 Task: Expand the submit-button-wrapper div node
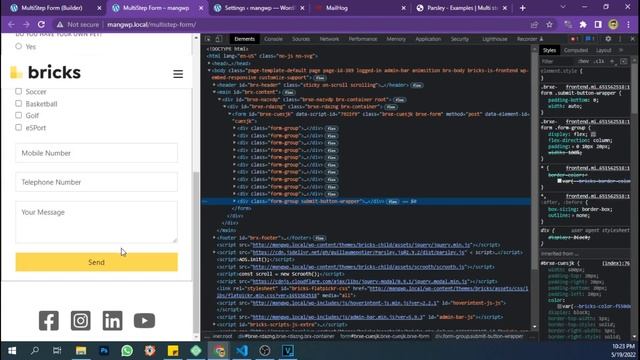[x=234, y=201]
